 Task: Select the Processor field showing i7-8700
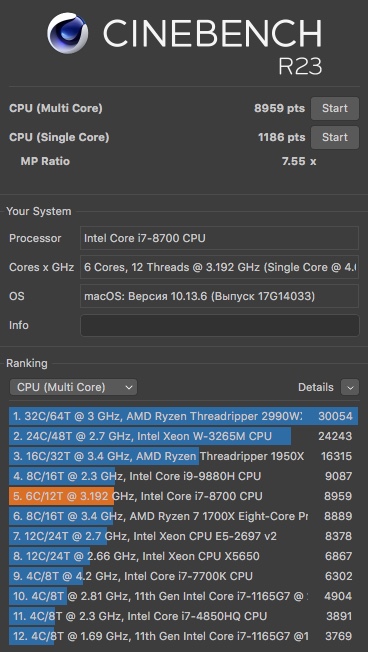(x=220, y=238)
